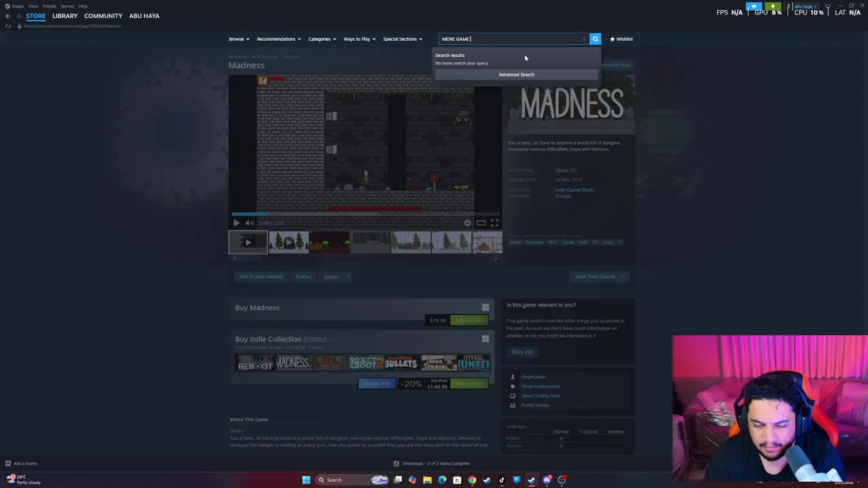Open the Bundle Info button

click(376, 384)
